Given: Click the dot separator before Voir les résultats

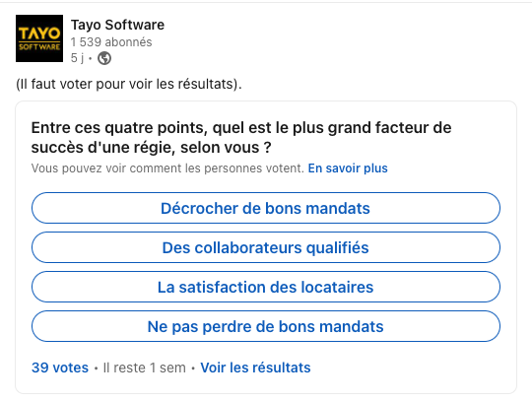Looking at the screenshot, I should (193, 368).
